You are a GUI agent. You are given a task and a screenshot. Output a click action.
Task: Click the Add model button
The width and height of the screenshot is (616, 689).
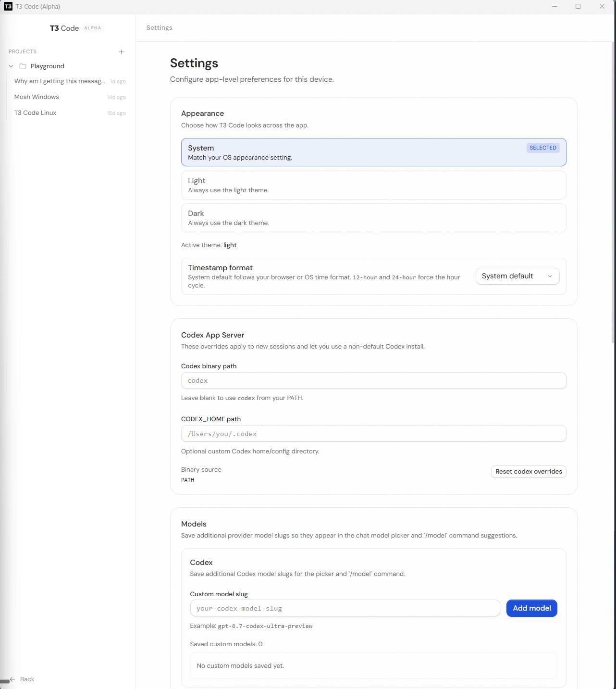click(x=531, y=608)
